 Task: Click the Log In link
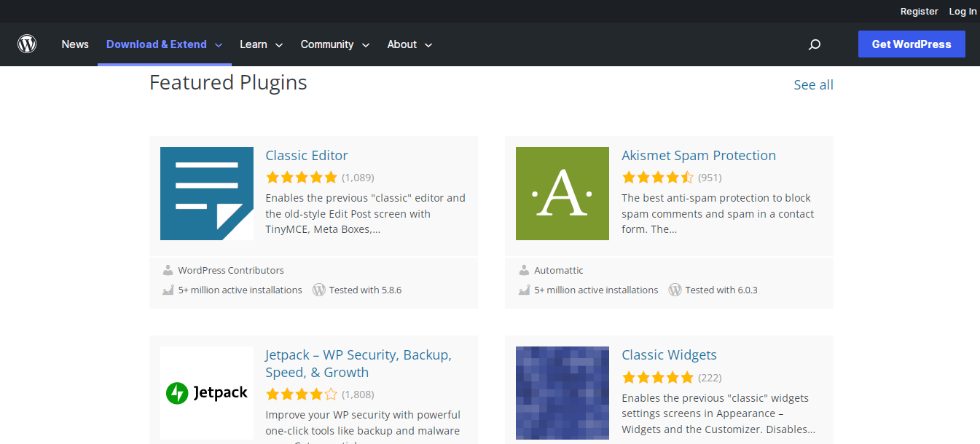(963, 11)
